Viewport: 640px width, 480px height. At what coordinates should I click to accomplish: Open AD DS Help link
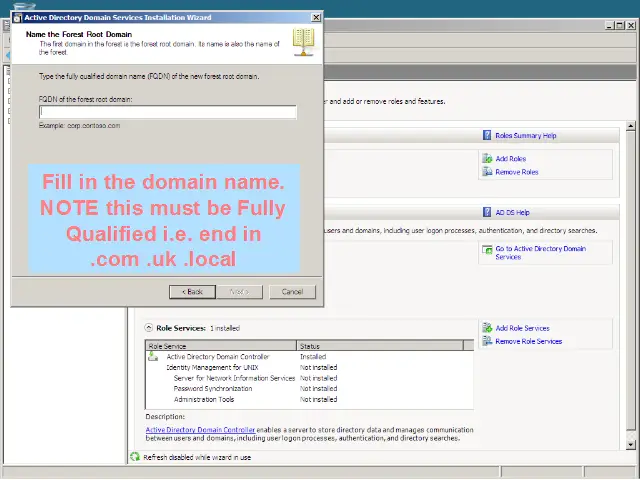point(512,213)
